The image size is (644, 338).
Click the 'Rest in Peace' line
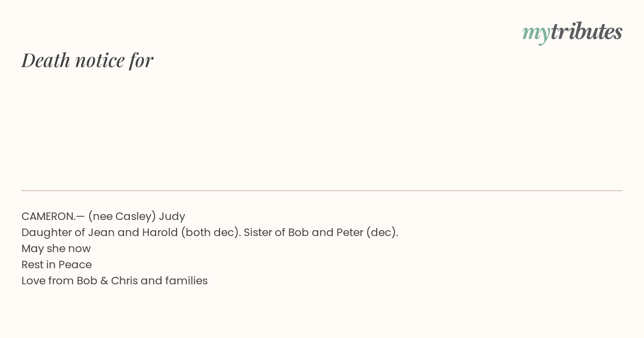tap(56, 264)
